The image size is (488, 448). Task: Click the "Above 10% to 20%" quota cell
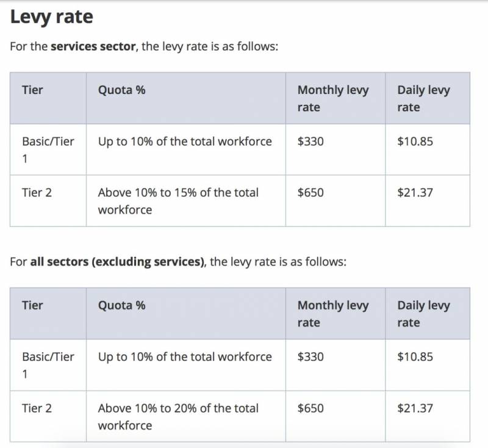(178, 416)
